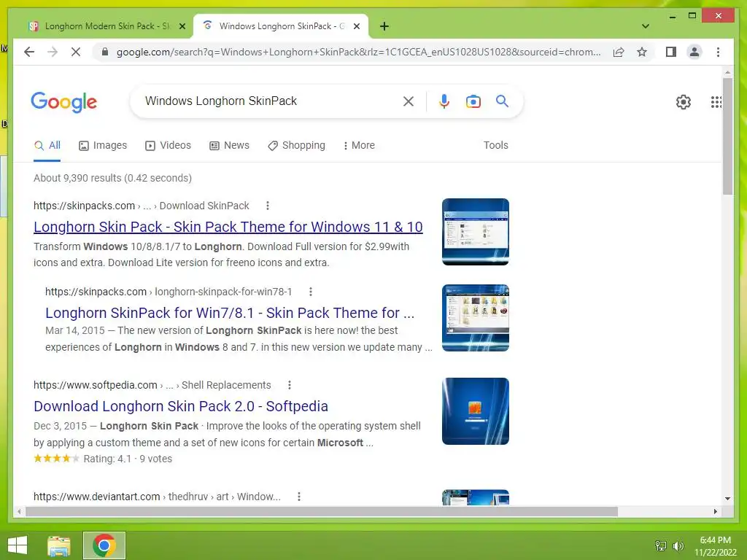Screen dimensions: 747x560
Task: Click the vertical scrollbar thumb
Action: 727,136
